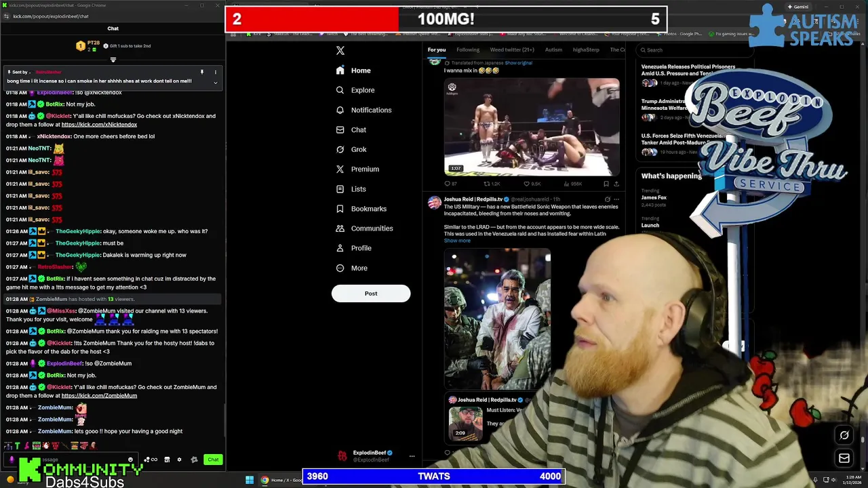Switch to the Autism tab
This screenshot has height=488, width=868.
(x=553, y=49)
